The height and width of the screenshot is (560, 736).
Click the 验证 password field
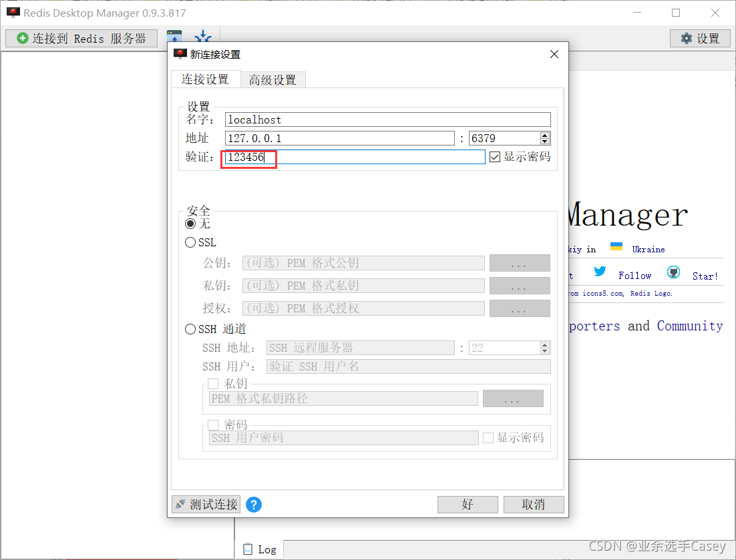355,157
